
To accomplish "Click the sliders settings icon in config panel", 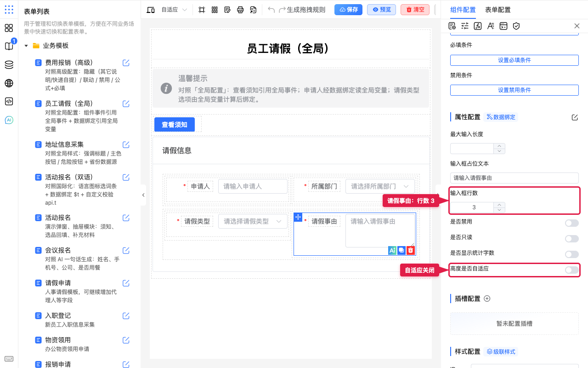I will pos(465,26).
